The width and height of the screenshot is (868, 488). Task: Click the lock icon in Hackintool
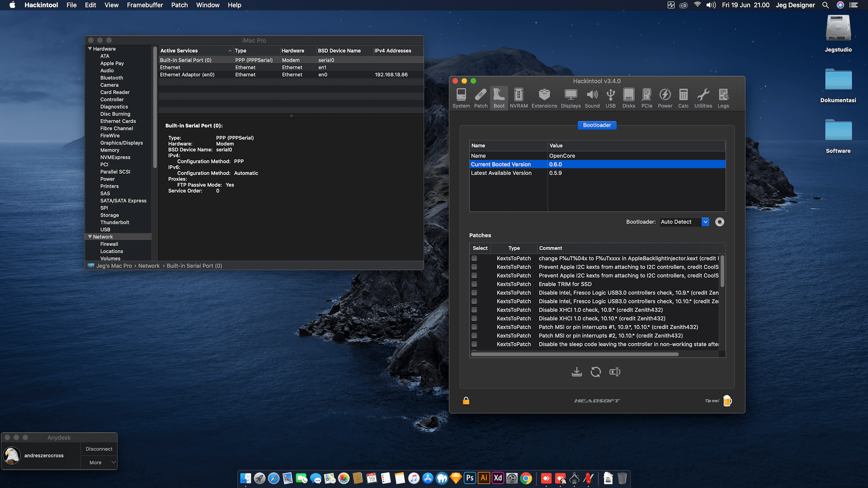[x=466, y=401]
